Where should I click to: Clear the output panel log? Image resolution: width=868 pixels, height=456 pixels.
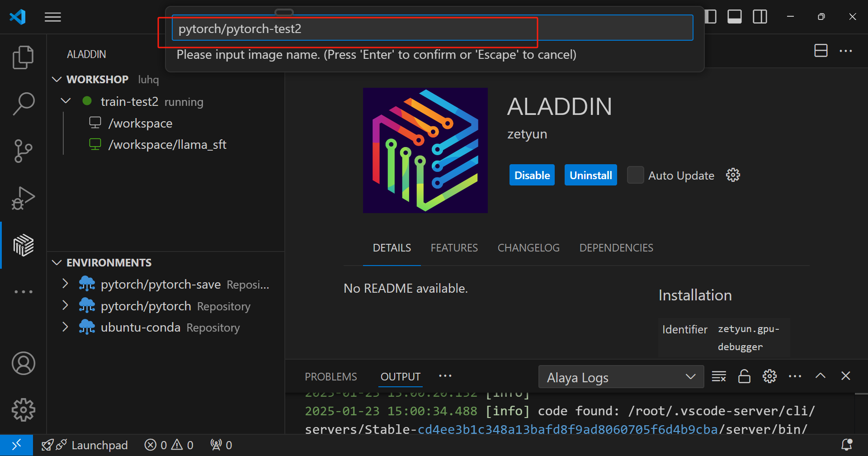pos(718,376)
